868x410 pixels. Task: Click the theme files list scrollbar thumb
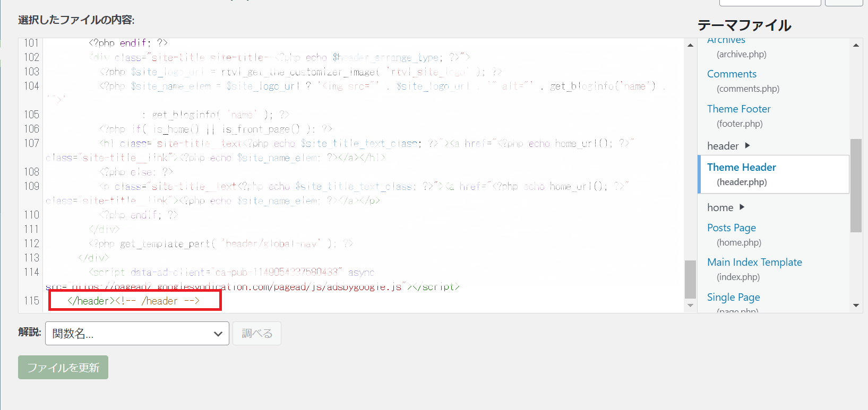pyautogui.click(x=856, y=186)
